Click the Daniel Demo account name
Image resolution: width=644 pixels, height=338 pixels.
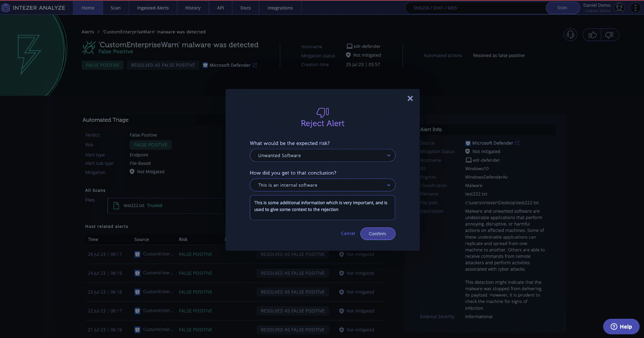point(597,5)
